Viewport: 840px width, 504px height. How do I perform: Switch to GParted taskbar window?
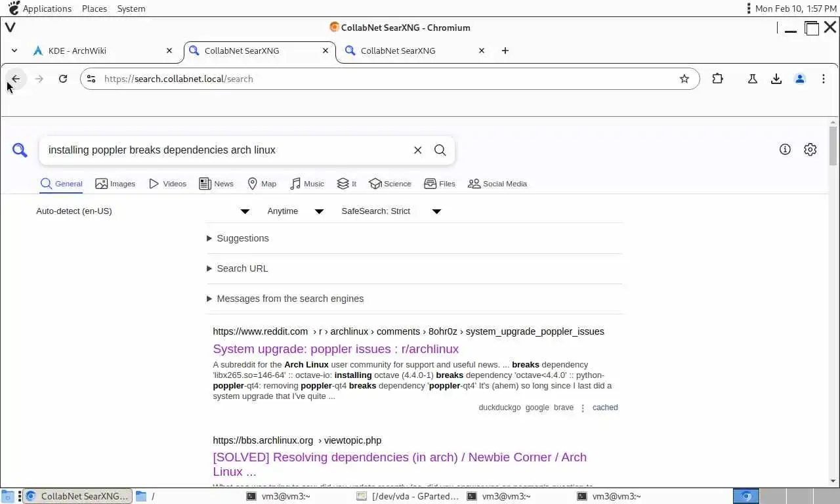408,496
